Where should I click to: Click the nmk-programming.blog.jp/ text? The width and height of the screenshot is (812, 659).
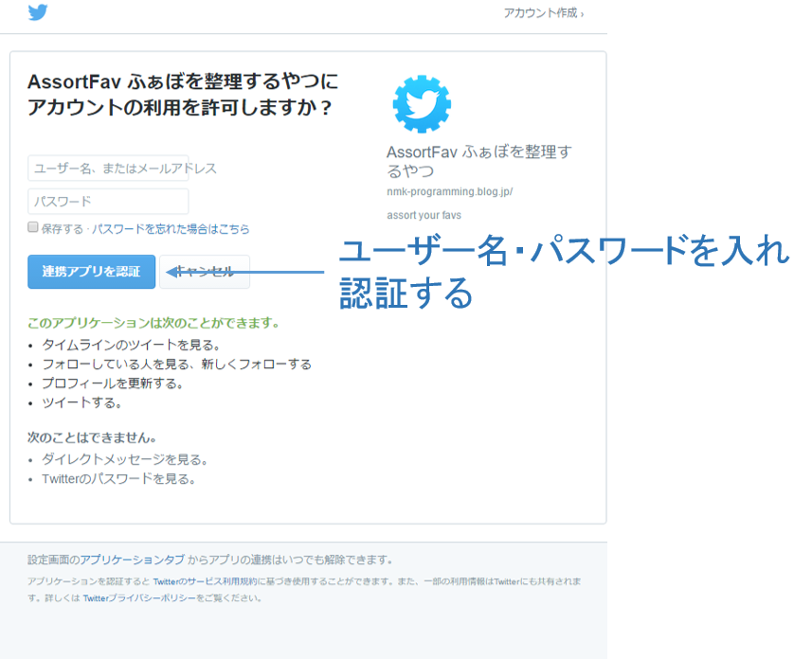[x=449, y=191]
